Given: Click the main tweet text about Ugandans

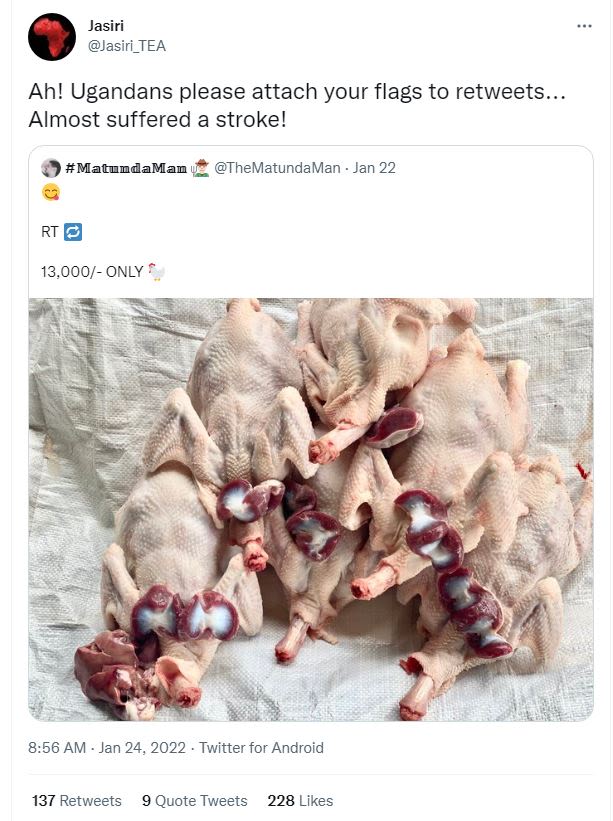Looking at the screenshot, I should coord(297,105).
